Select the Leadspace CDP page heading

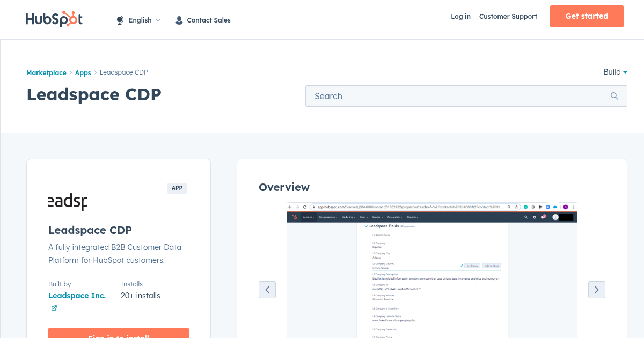[x=94, y=94]
